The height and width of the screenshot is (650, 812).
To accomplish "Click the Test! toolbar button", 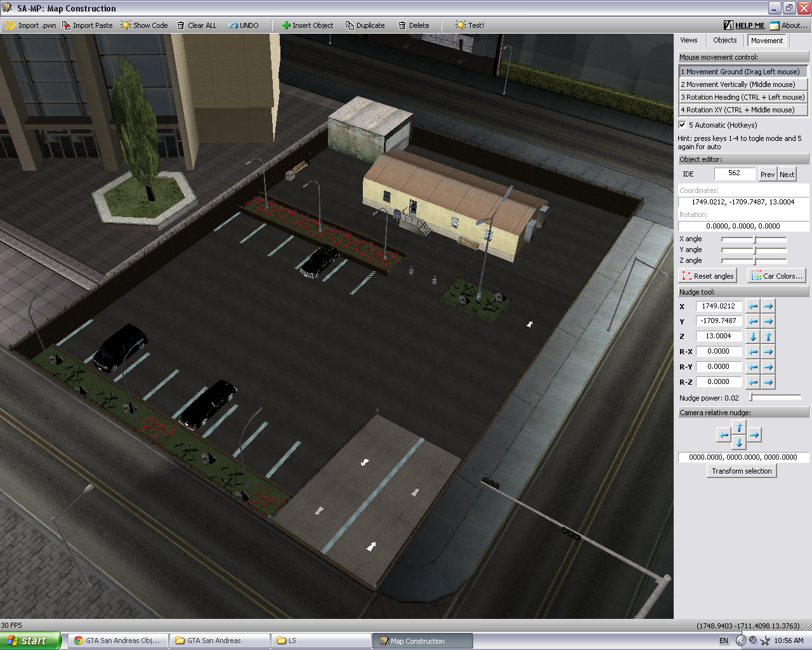I will [469, 25].
